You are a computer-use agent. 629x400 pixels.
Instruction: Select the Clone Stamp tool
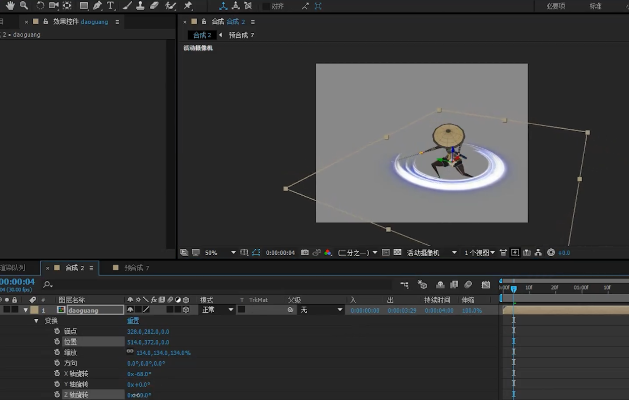click(140, 6)
